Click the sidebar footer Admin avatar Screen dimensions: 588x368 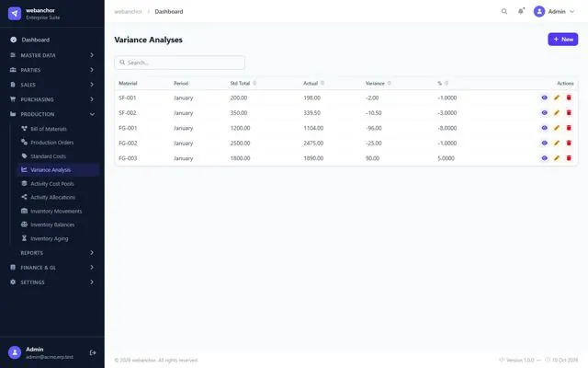tap(15, 352)
